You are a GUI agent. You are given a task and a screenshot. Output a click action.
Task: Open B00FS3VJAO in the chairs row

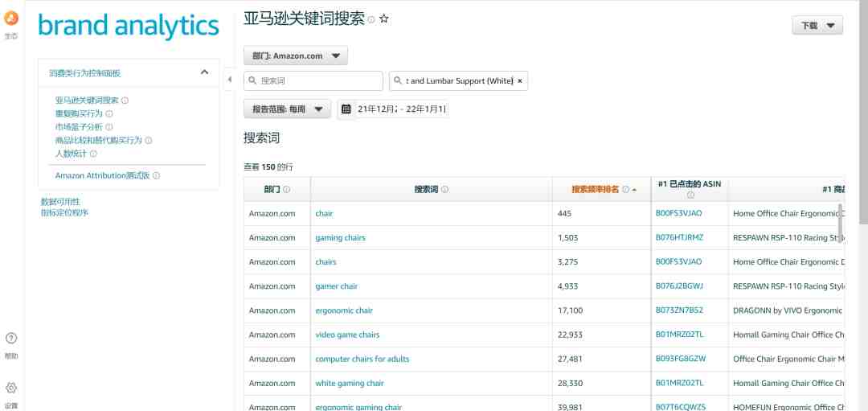click(678, 261)
